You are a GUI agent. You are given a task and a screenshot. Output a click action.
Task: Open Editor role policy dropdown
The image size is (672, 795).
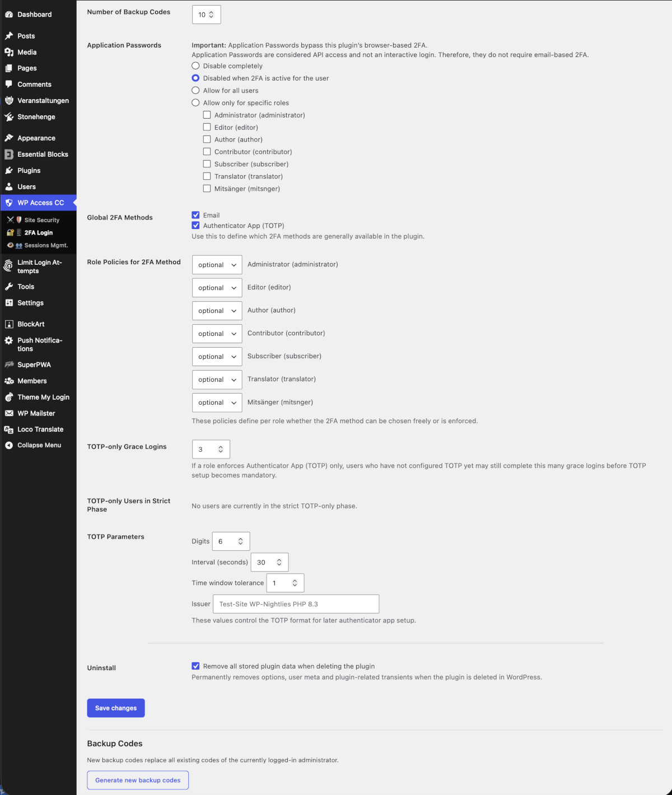[217, 288]
